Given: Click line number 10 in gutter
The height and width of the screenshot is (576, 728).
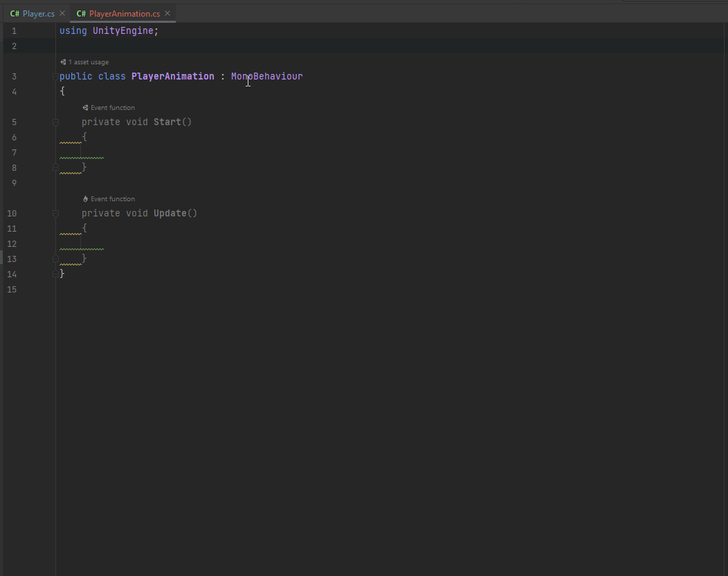Looking at the screenshot, I should pyautogui.click(x=12, y=214).
